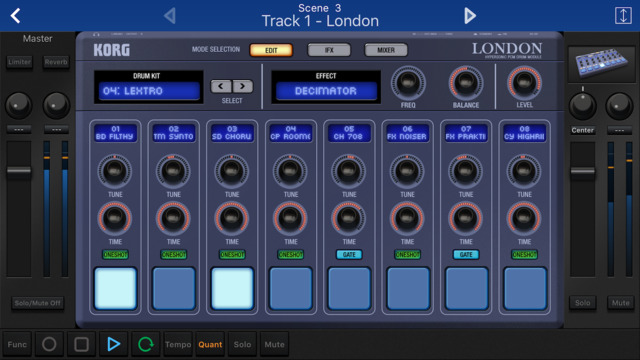Click the expand view icon
640x360 pixels.
[x=623, y=16]
